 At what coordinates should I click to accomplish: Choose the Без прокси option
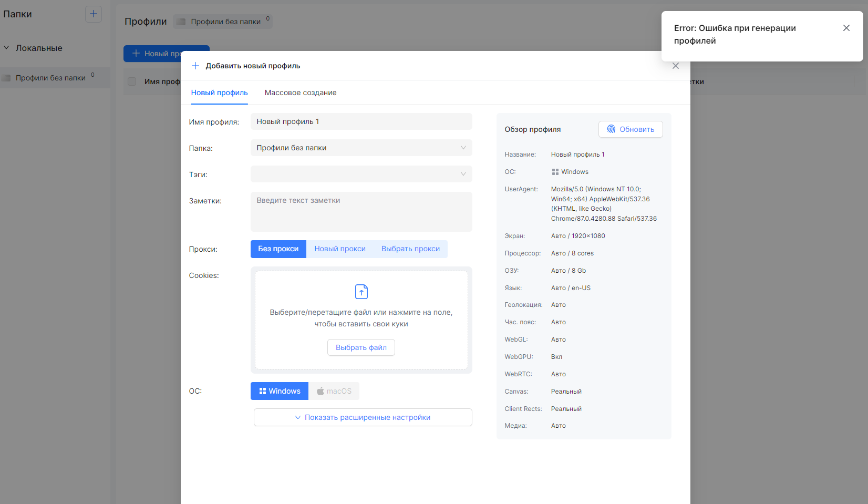pyautogui.click(x=278, y=249)
